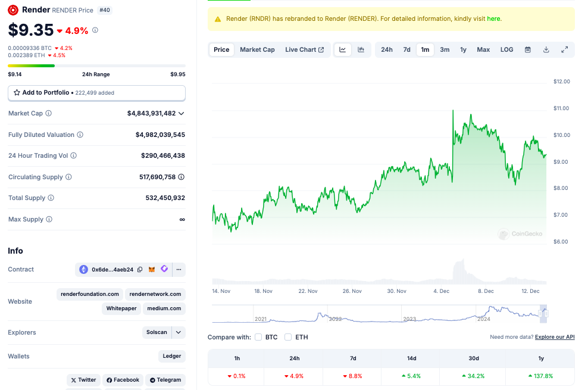The width and height of the screenshot is (588, 390).
Task: Expand the Market Cap value chevron
Action: tap(182, 113)
